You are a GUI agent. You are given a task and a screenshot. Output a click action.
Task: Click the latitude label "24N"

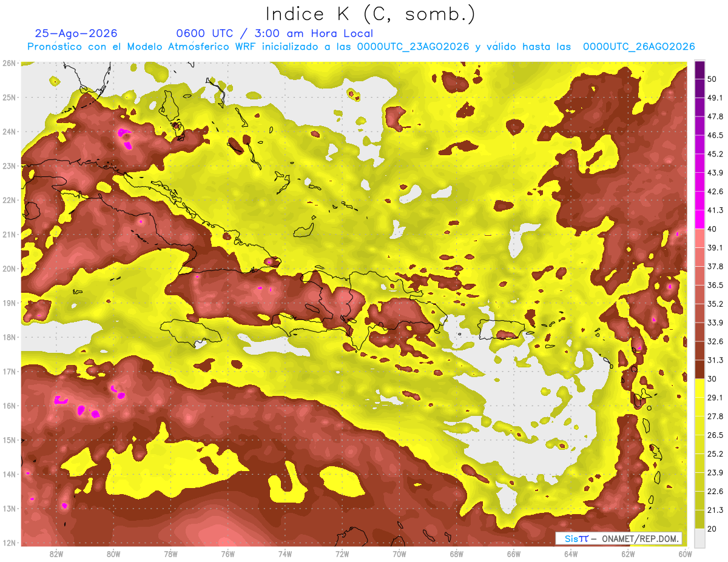[8, 132]
